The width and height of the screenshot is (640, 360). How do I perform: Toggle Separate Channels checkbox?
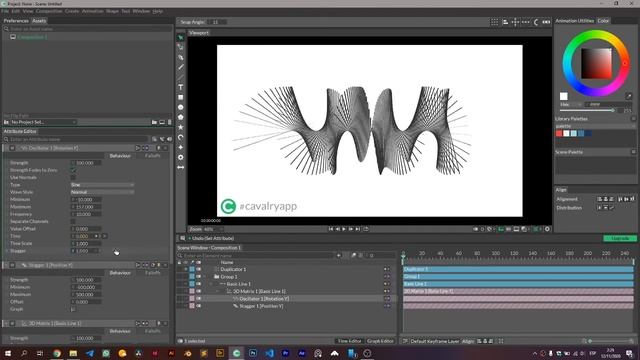(x=73, y=221)
